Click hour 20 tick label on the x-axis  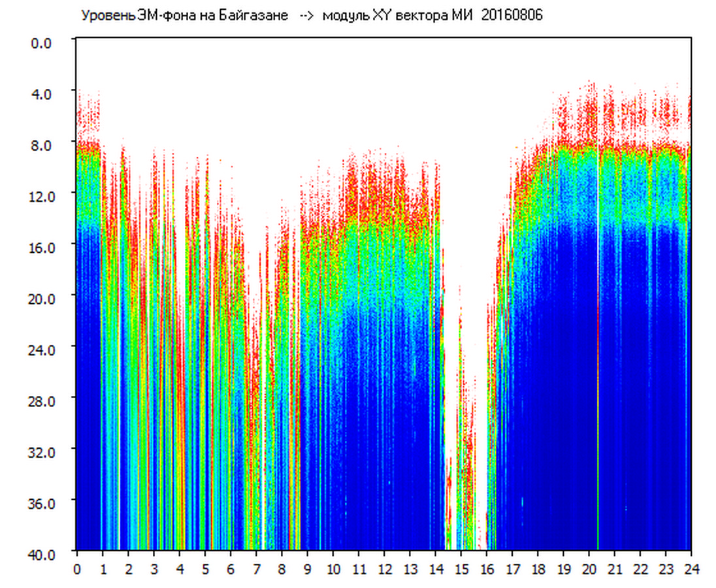click(589, 569)
